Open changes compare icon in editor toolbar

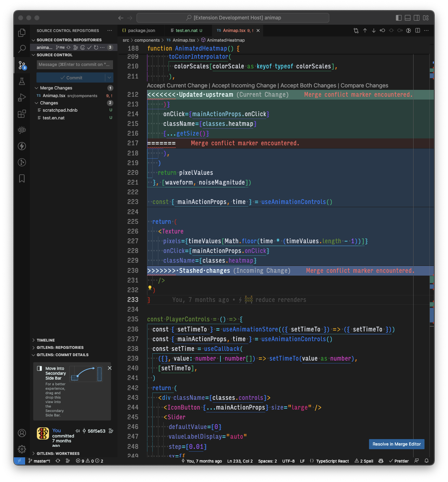click(356, 30)
